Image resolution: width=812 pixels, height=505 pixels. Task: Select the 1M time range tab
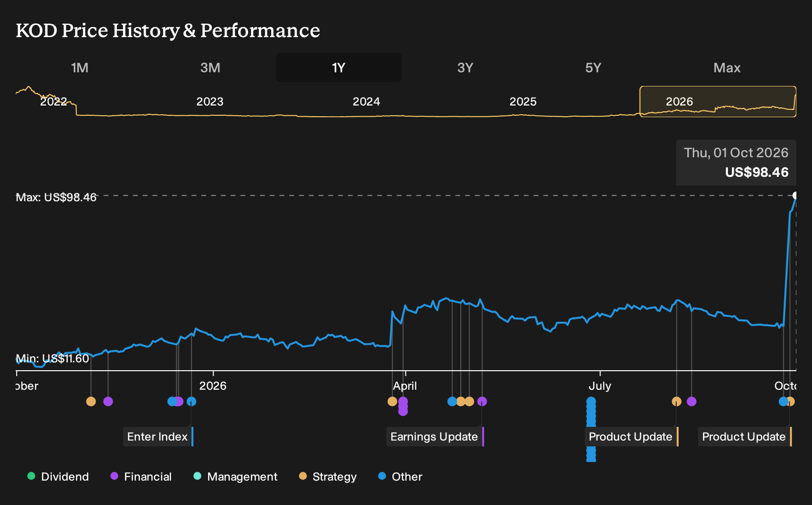pyautogui.click(x=80, y=67)
